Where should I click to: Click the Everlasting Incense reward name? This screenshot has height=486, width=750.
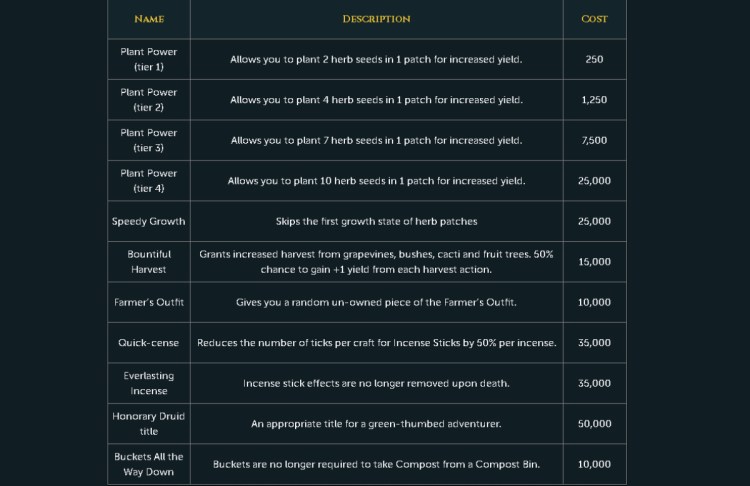pyautogui.click(x=149, y=383)
